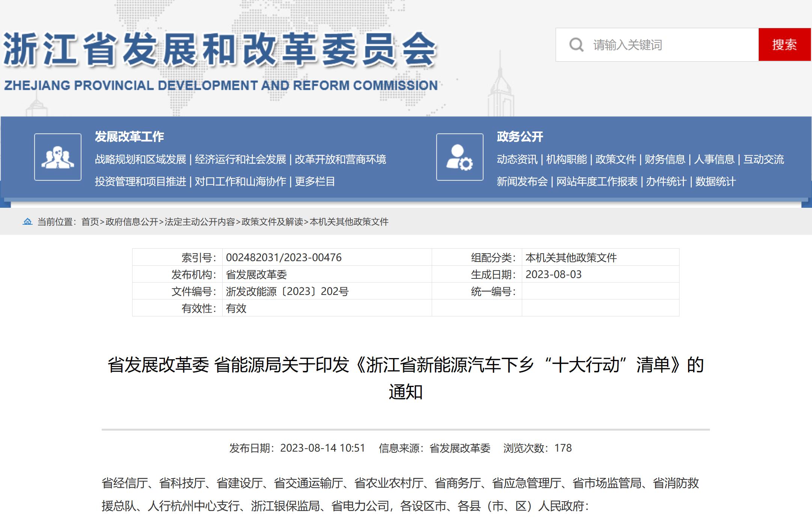The height and width of the screenshot is (517, 812).
Task: Open 网站年度工作报表 link
Action: (597, 181)
